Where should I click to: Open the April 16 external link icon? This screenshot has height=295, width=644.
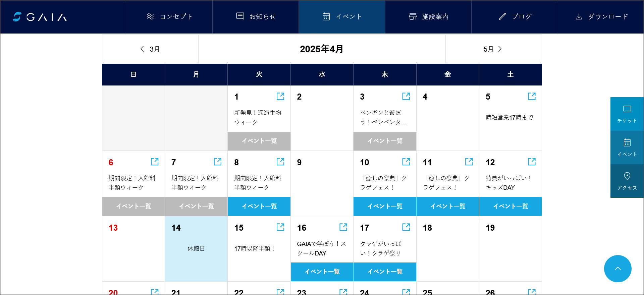click(343, 227)
